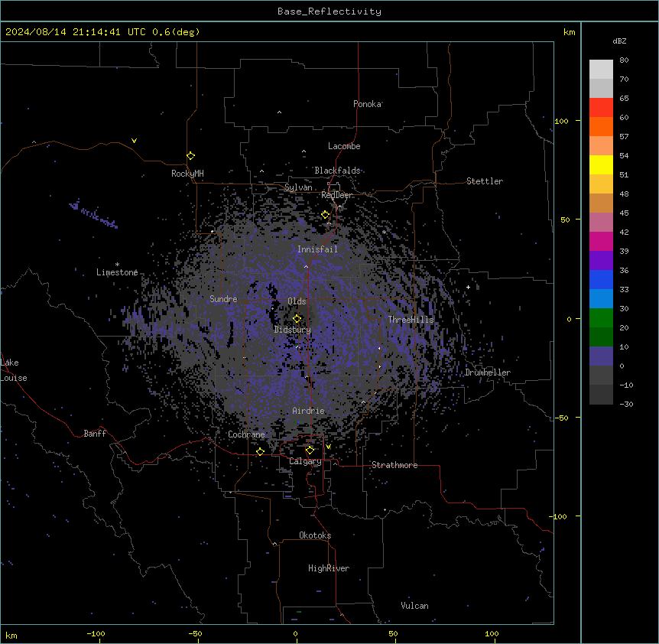Click the Sundre city label
Image resolution: width=659 pixels, height=644 pixels.
coord(223,299)
